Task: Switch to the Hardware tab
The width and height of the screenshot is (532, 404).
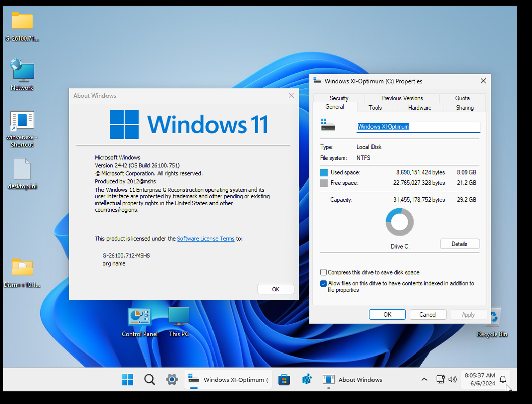Action: click(x=420, y=107)
